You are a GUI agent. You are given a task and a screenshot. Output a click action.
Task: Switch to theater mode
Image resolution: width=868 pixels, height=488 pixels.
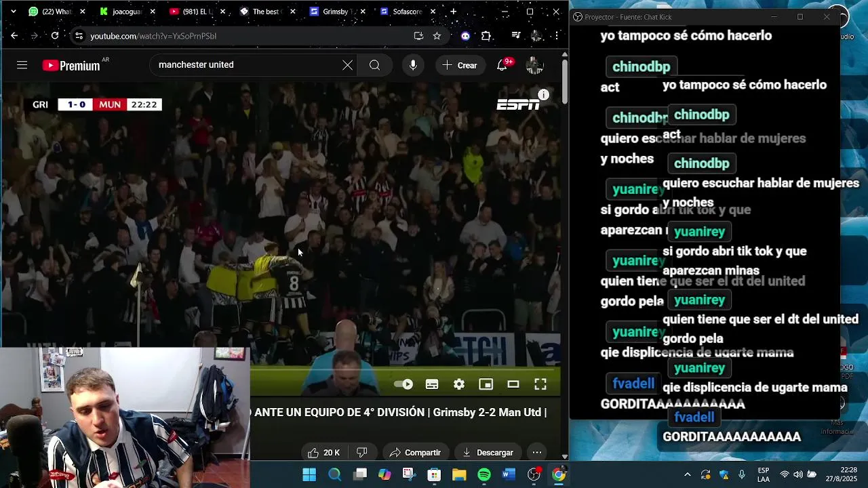pyautogui.click(x=513, y=384)
